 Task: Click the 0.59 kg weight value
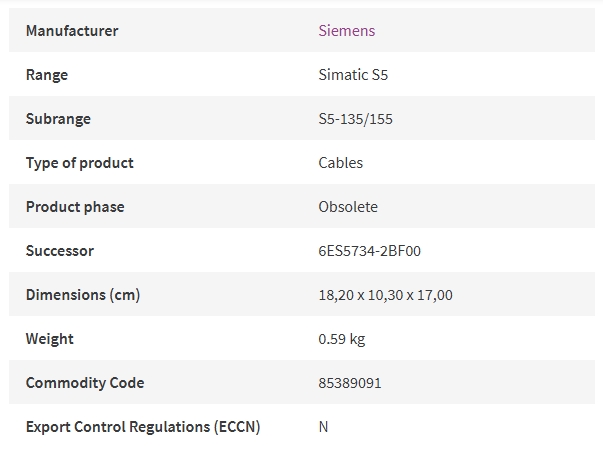(x=341, y=339)
